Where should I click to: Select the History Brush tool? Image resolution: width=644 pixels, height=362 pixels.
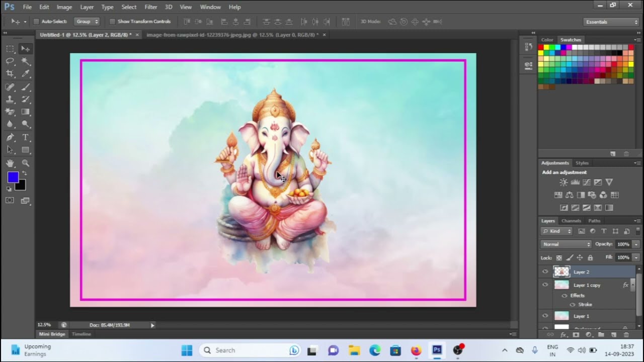coord(25,100)
